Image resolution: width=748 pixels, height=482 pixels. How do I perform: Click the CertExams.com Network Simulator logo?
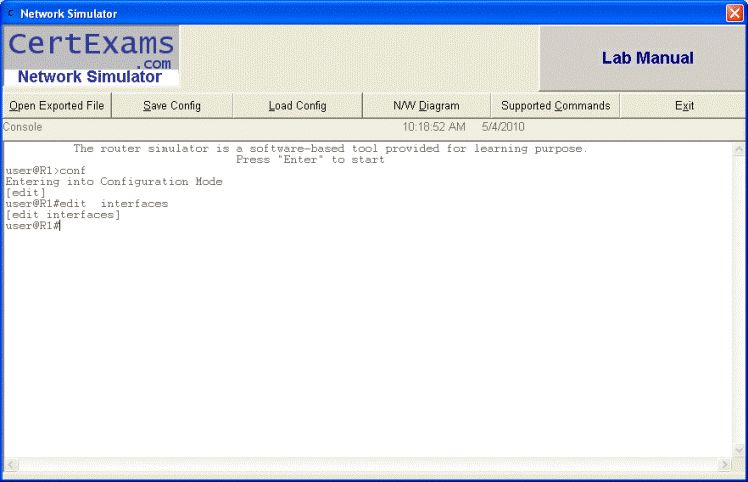click(92, 57)
